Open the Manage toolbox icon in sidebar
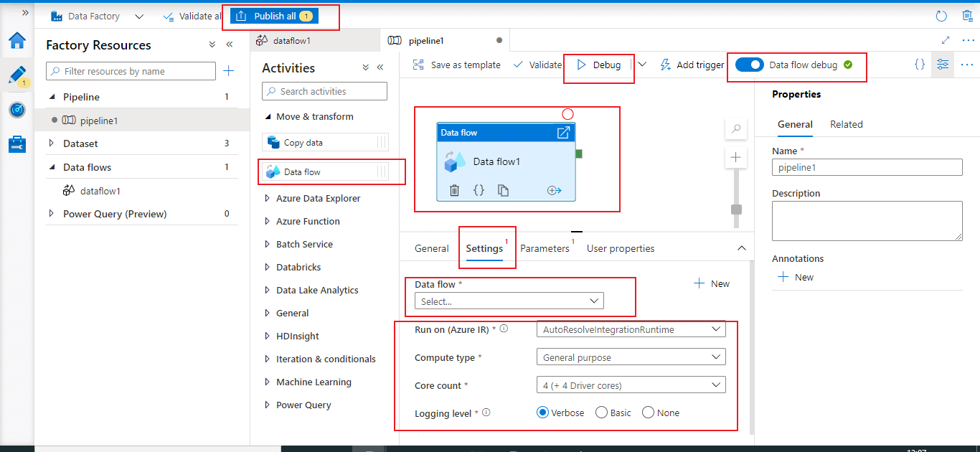The width and height of the screenshot is (980, 452). point(17,144)
